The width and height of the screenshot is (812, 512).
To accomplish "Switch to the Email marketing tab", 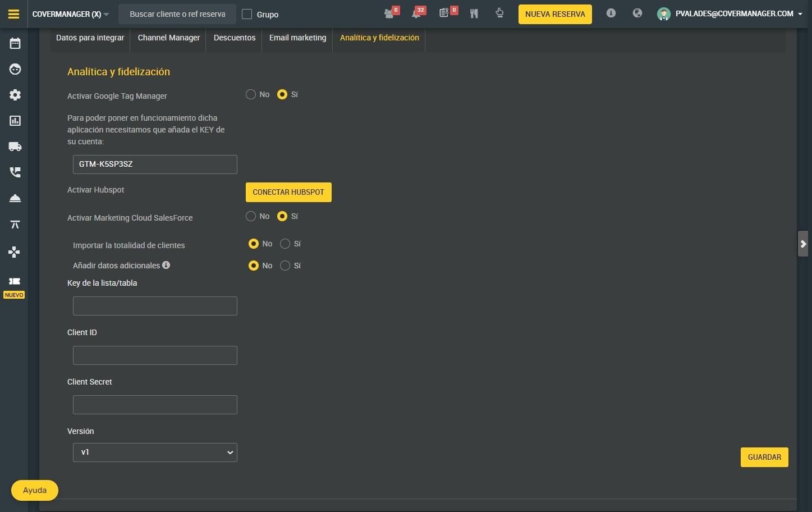I will [297, 38].
